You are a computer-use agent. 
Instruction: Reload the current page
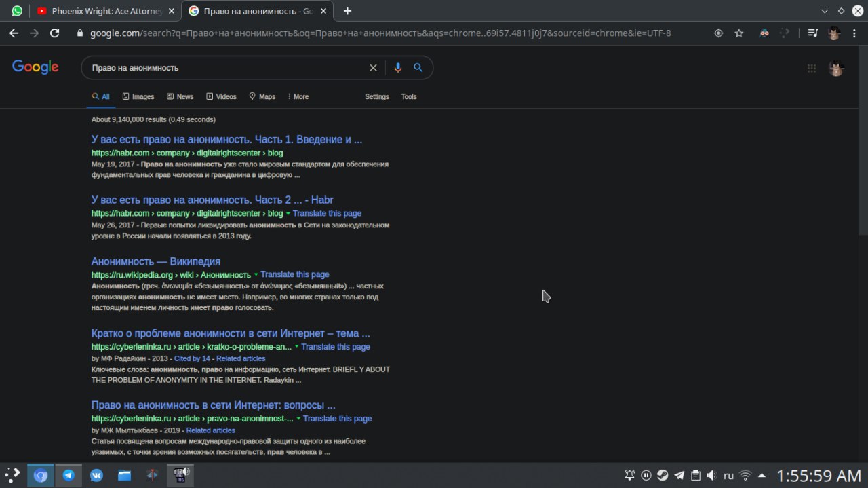[55, 33]
